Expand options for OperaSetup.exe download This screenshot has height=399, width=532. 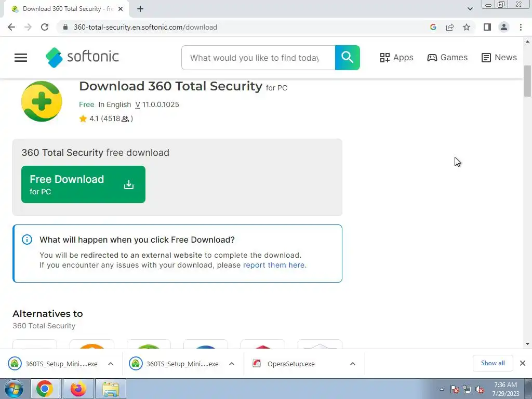[x=353, y=364]
